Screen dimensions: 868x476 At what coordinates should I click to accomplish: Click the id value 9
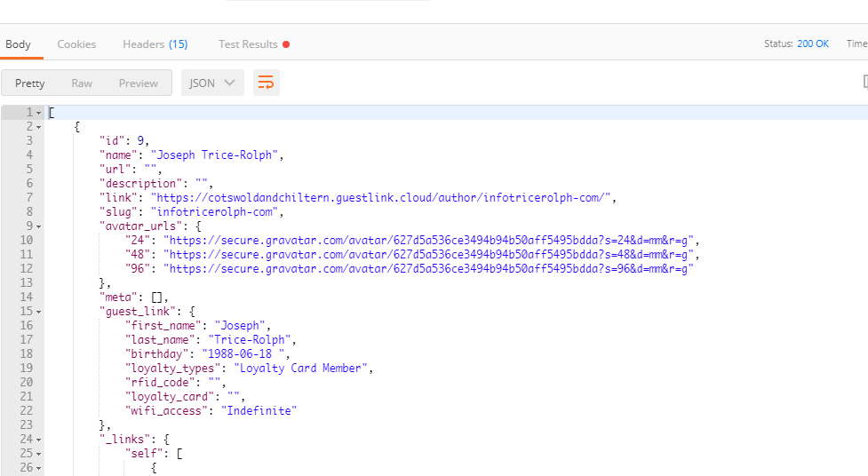[140, 141]
